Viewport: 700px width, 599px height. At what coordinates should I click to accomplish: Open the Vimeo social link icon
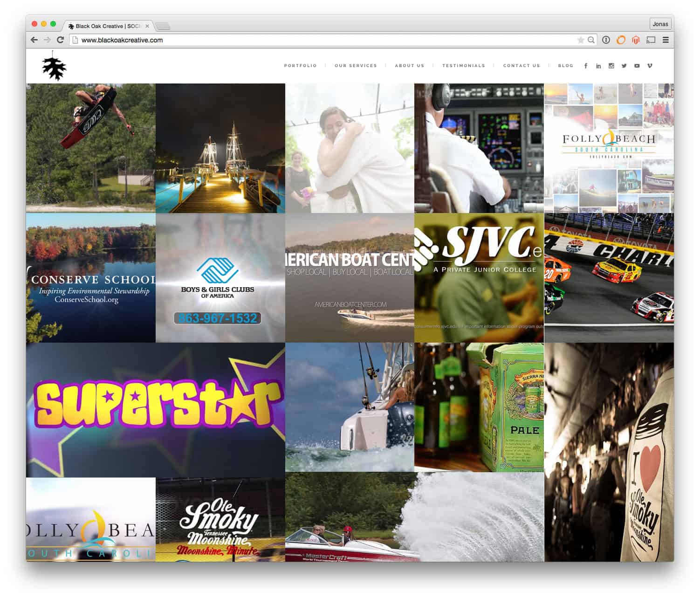tap(650, 66)
